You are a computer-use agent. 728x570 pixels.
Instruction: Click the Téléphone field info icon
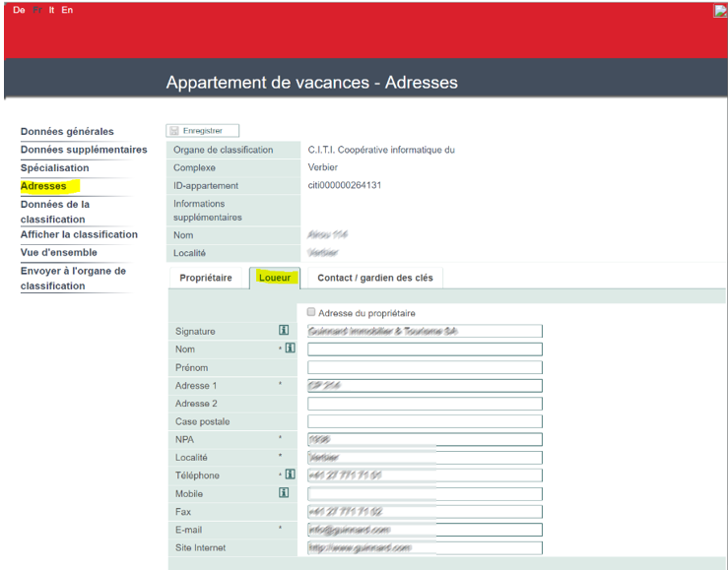point(291,475)
